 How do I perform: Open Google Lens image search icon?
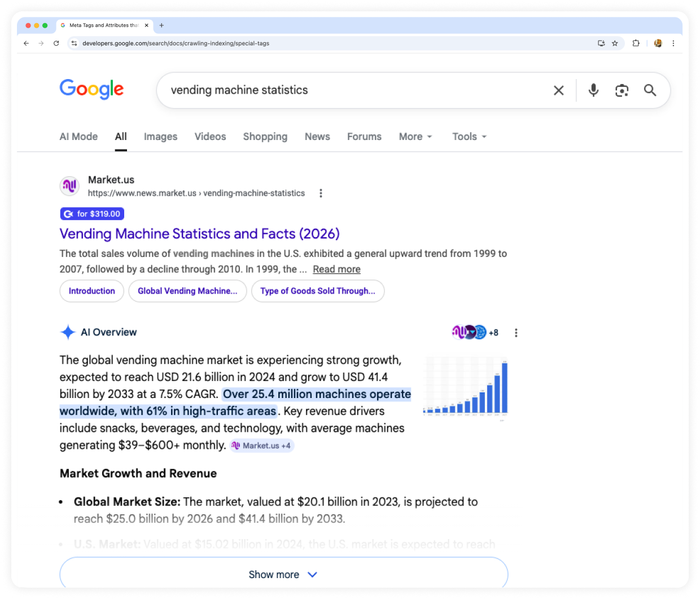622,90
